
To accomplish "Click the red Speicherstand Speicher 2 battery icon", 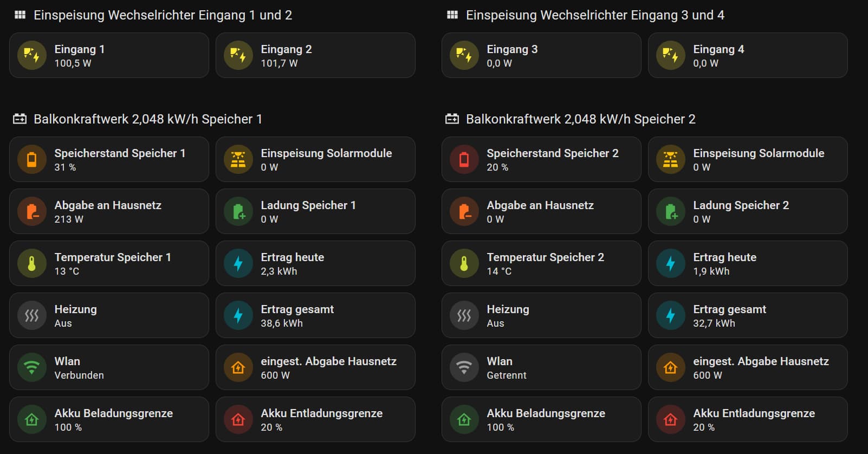I will [x=464, y=159].
